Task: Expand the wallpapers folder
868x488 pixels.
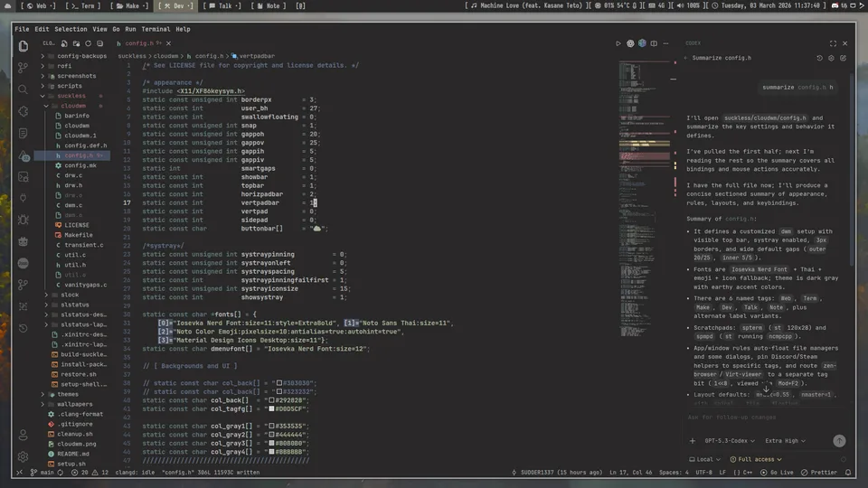Action: coord(74,405)
